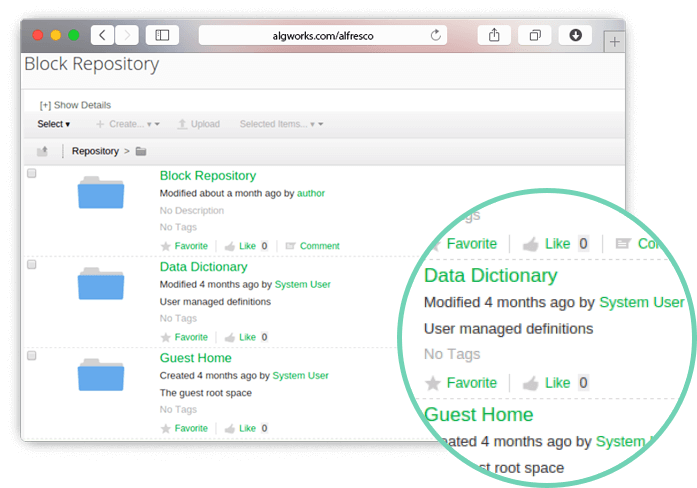Open the Guest Home folder thumbnail
The width and height of the screenshot is (697, 488).
coord(101,375)
